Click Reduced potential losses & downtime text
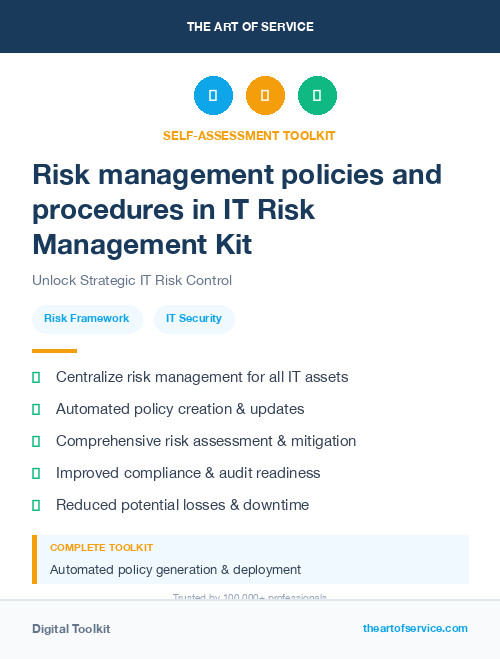This screenshot has height=659, width=500. (182, 505)
